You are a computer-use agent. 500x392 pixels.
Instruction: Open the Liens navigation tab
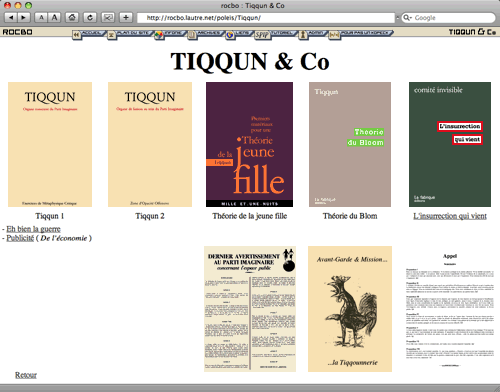[243, 33]
